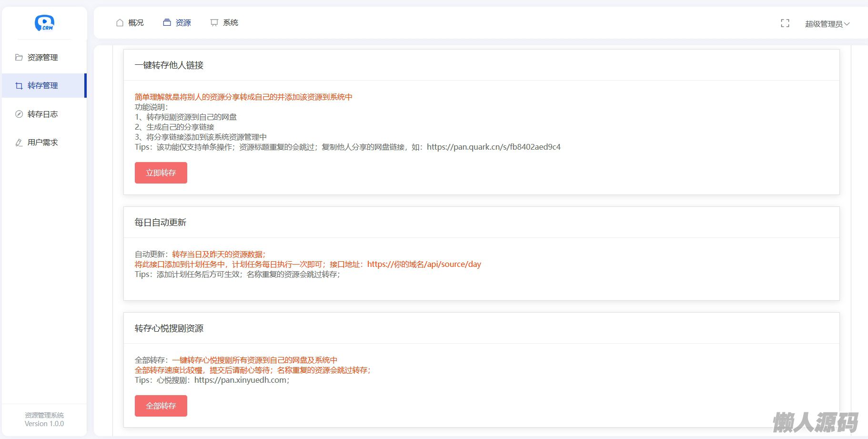The height and width of the screenshot is (439, 868).
Task: Click the folder icon beside 资源管理
Action: (x=19, y=58)
